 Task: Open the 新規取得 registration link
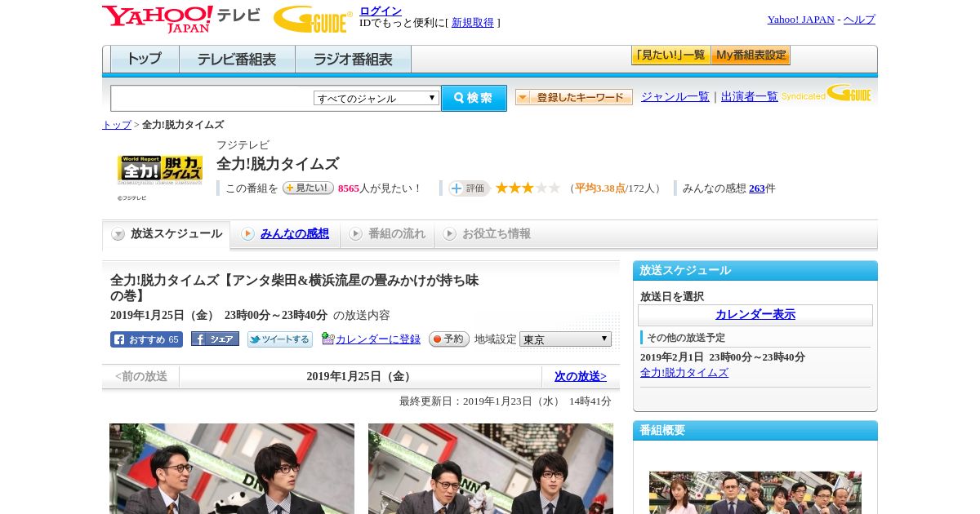click(473, 23)
